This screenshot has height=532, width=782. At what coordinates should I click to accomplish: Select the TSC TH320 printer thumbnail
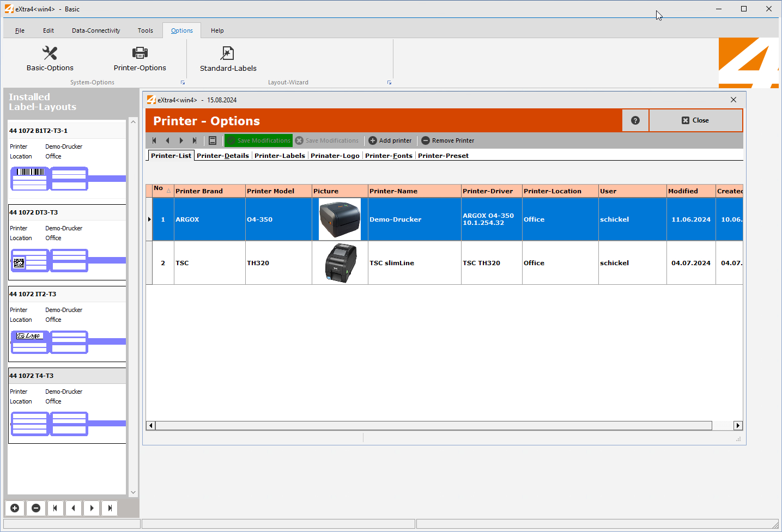point(340,263)
